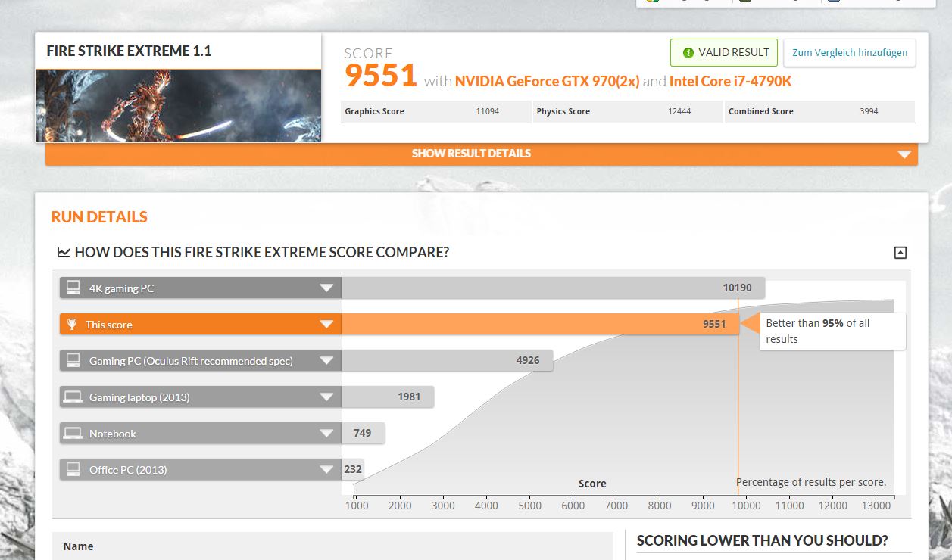The height and width of the screenshot is (560, 952).
Task: Click the Fire Strike Extreme 1.1 title
Action: [129, 51]
